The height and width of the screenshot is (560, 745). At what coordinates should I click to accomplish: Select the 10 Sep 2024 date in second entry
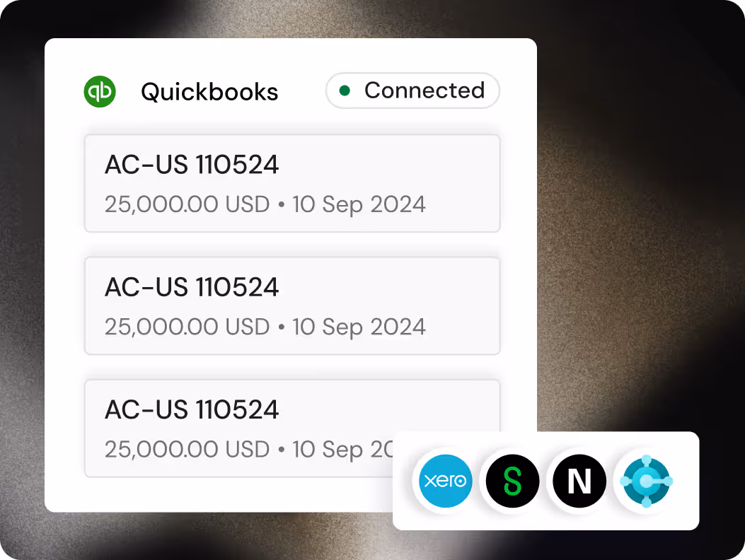(x=359, y=327)
